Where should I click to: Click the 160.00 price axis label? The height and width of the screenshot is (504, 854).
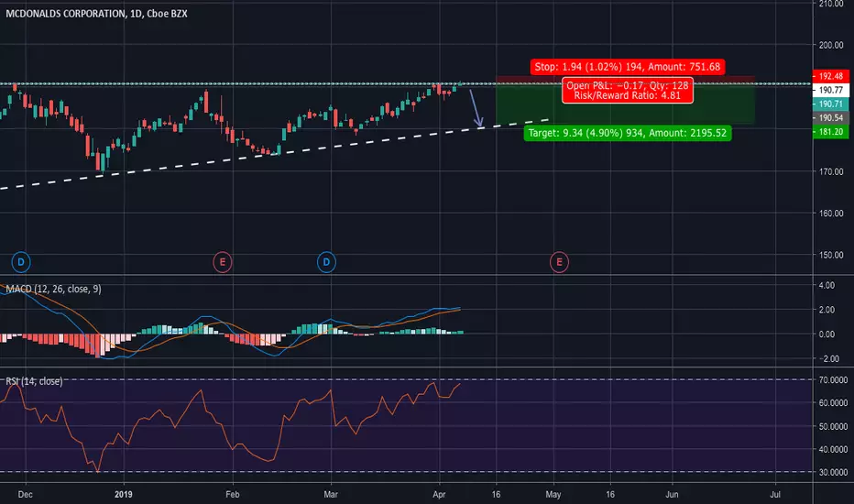pyautogui.click(x=831, y=214)
